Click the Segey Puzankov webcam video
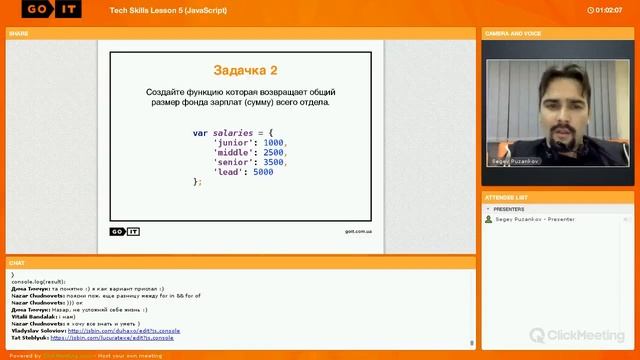Viewport: 640px width, 360px height. coord(558,113)
